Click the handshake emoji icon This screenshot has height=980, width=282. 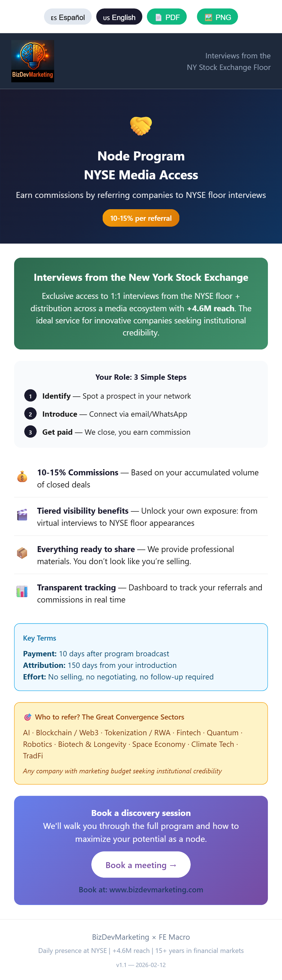pyautogui.click(x=141, y=126)
